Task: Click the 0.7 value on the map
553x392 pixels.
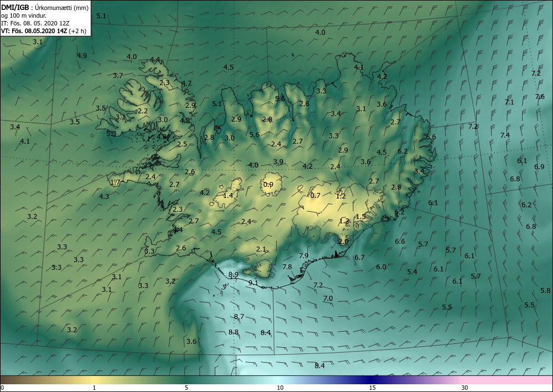Action: pyautogui.click(x=315, y=195)
